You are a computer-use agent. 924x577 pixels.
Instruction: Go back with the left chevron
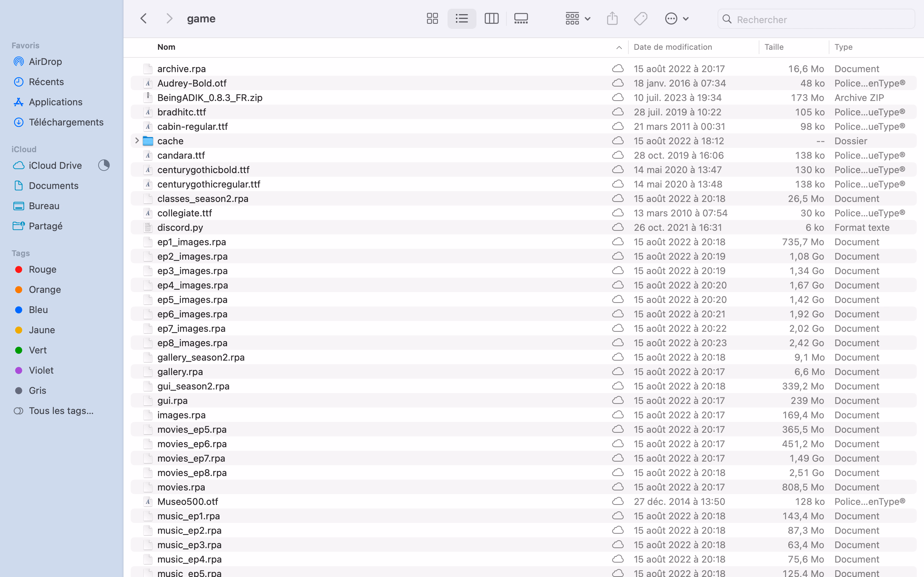coord(144,19)
